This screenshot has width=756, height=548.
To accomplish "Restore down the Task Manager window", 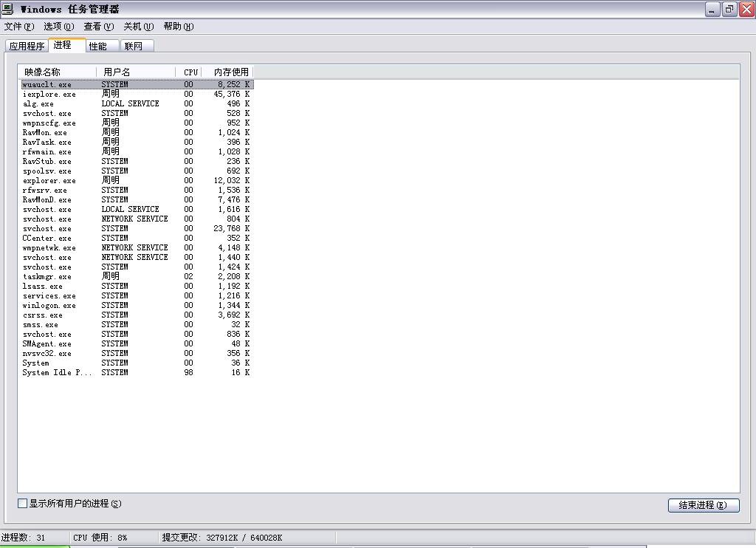I will tap(729, 9).
